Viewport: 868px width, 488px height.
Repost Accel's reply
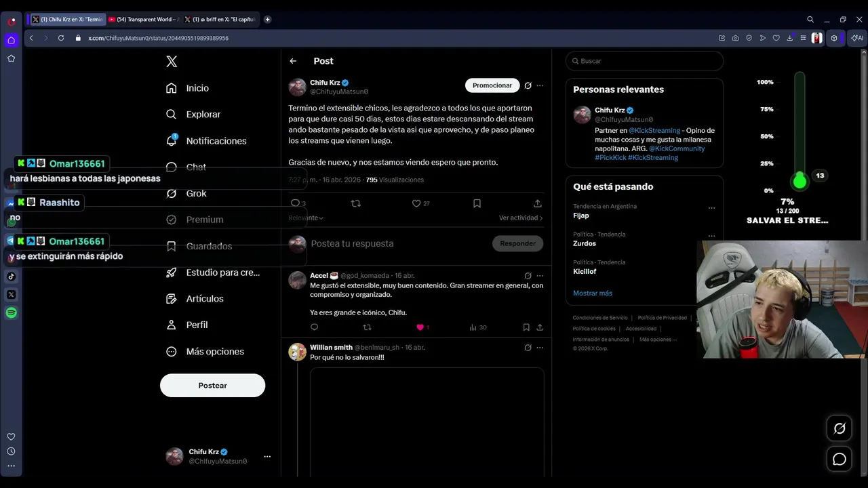point(367,327)
